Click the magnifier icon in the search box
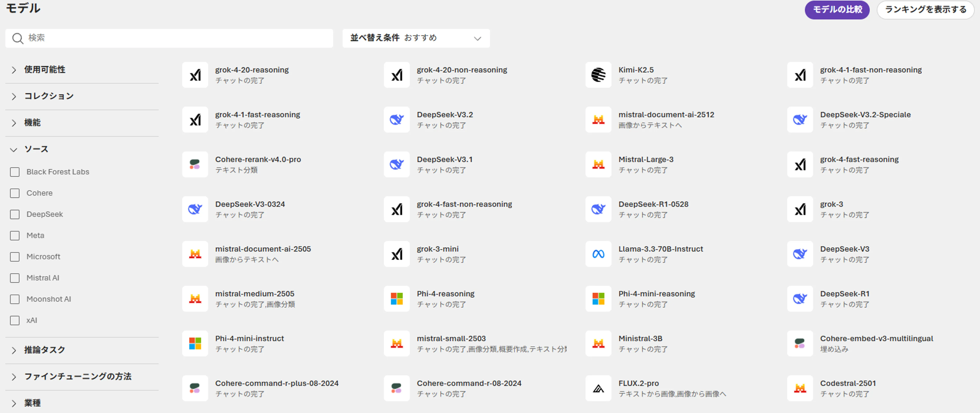980x413 pixels. [18, 38]
